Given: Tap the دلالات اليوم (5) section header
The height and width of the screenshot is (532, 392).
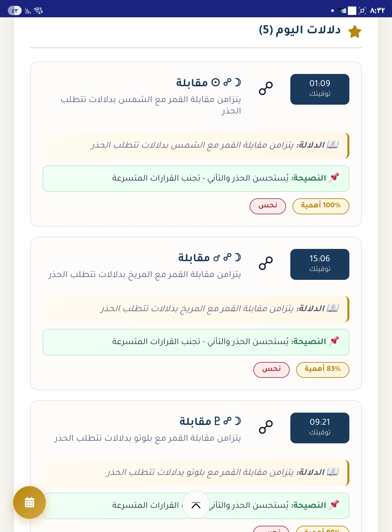Looking at the screenshot, I should point(299,30).
